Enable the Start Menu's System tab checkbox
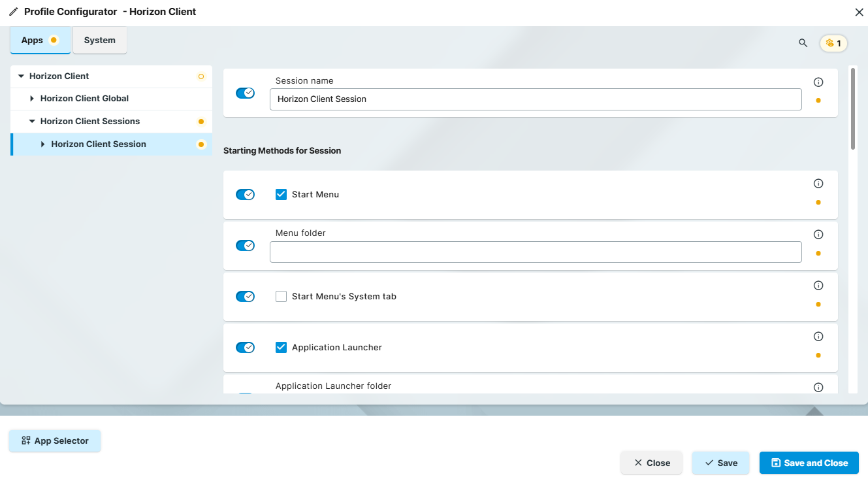Viewport: 868px width, 483px height. point(281,296)
